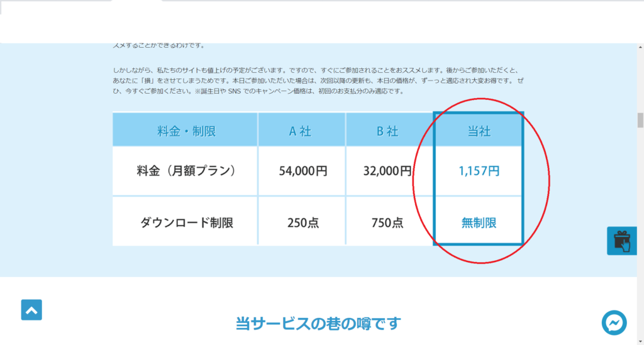This screenshot has height=345, width=644.
Task: Select the 当社 column header
Action: pyautogui.click(x=479, y=131)
